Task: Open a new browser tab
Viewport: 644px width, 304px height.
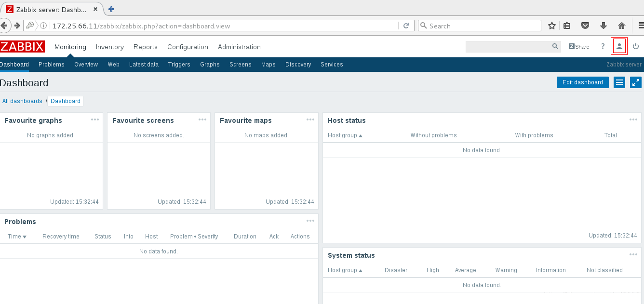Action: 111,9
